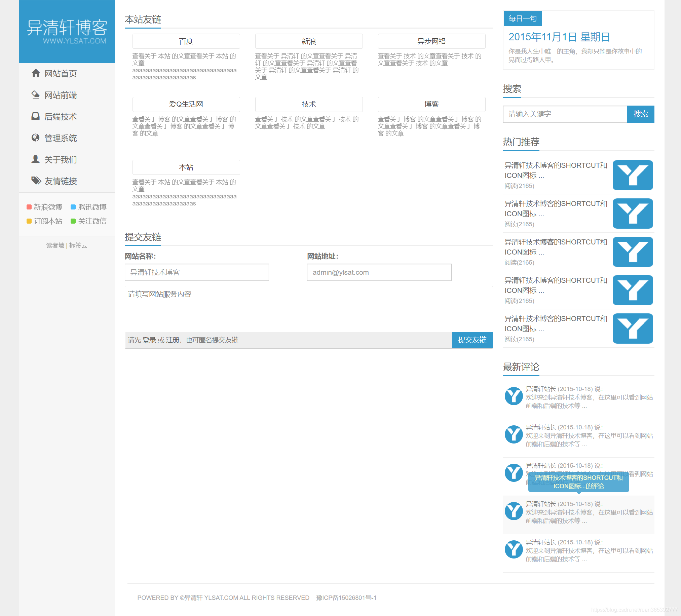Click the 异步网络 friend link button
The height and width of the screenshot is (616, 681).
pyautogui.click(x=431, y=41)
